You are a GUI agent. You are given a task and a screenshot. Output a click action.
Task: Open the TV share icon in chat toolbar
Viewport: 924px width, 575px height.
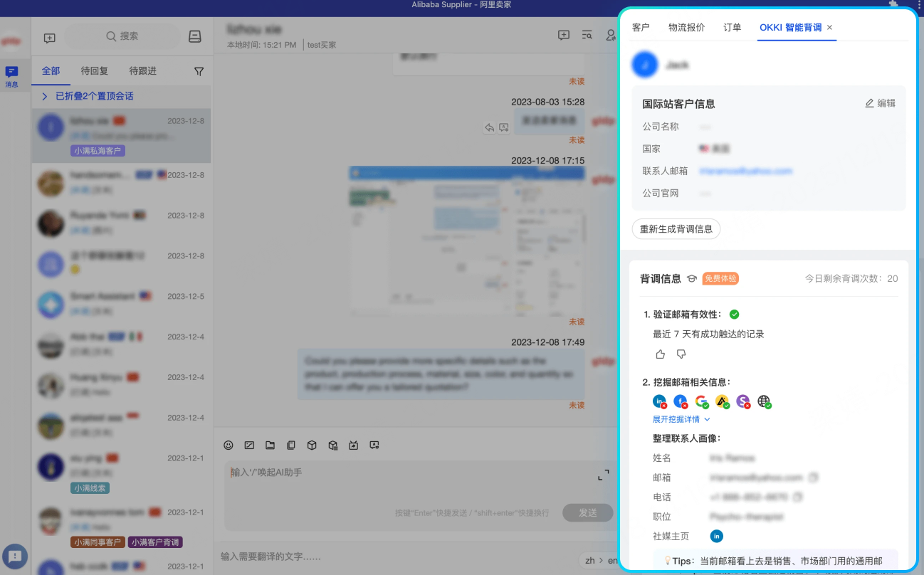click(353, 445)
